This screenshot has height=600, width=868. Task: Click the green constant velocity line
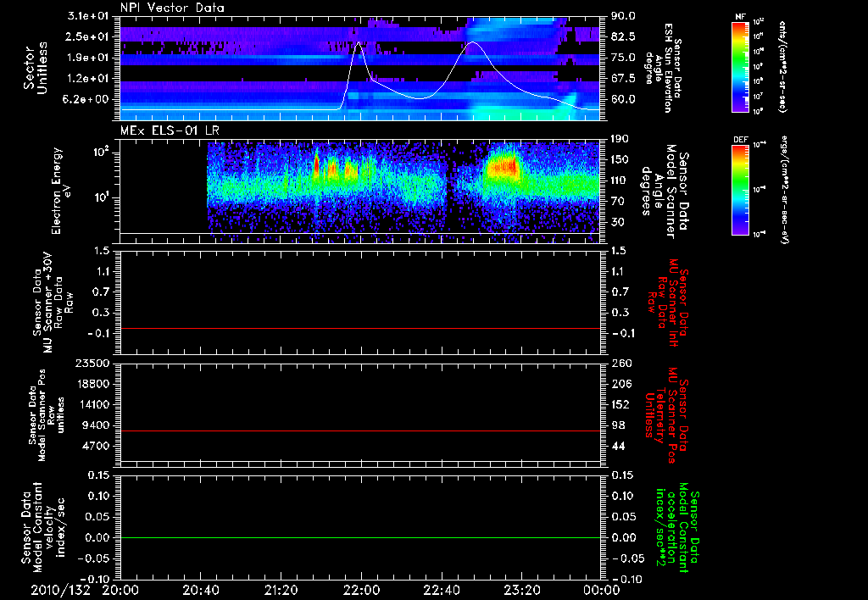[x=359, y=537]
